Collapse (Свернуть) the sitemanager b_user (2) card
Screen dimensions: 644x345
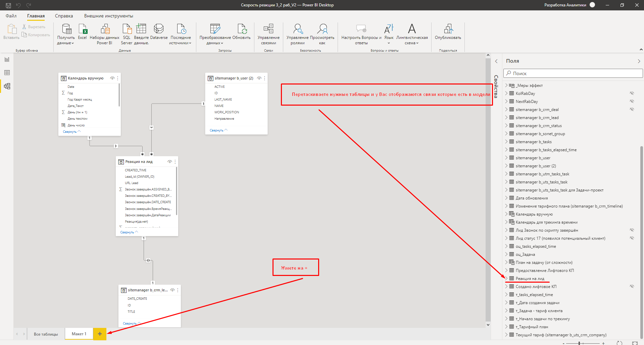218,130
